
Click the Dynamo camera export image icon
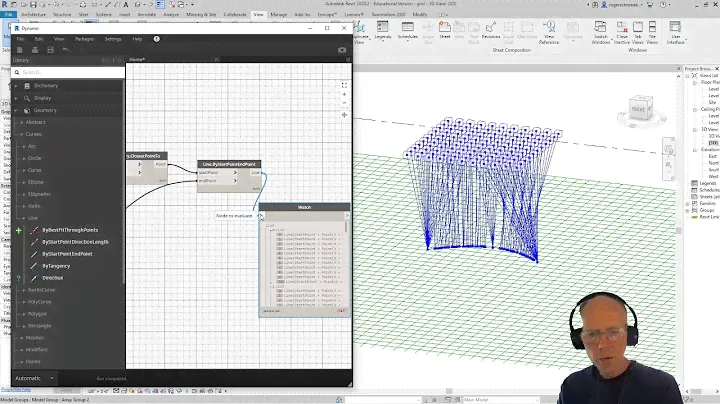[342, 49]
